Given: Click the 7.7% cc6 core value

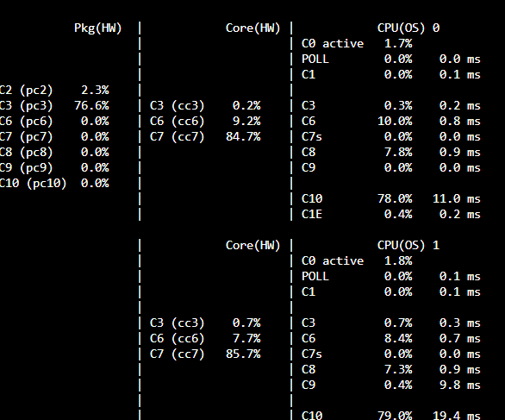Looking at the screenshot, I should click(246, 338).
